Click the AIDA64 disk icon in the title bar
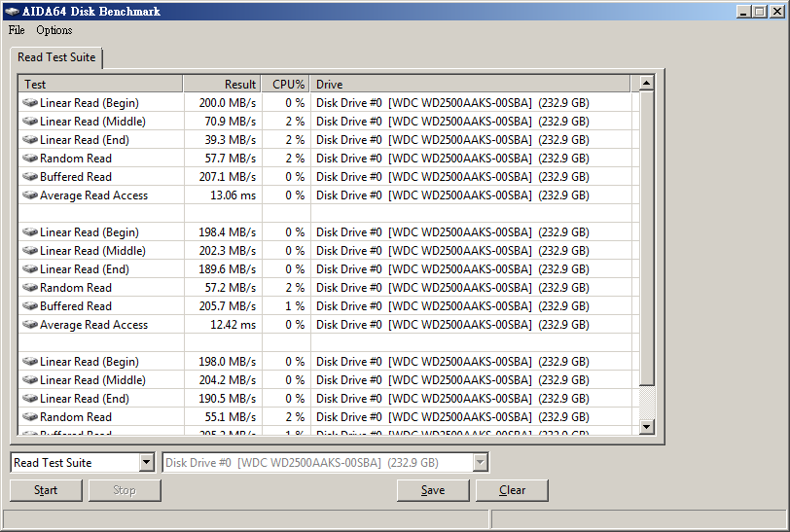Image resolution: width=790 pixels, height=532 pixels. pos(12,11)
